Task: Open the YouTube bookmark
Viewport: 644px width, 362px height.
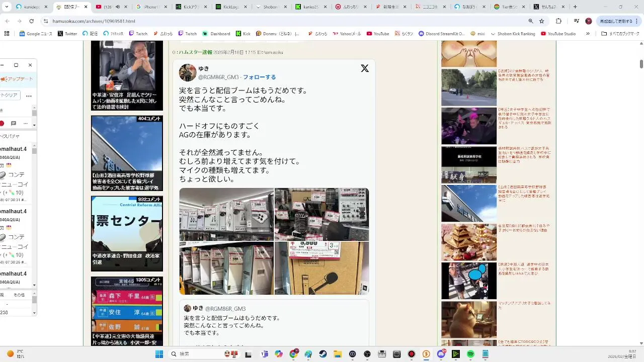Action: tap(378, 34)
